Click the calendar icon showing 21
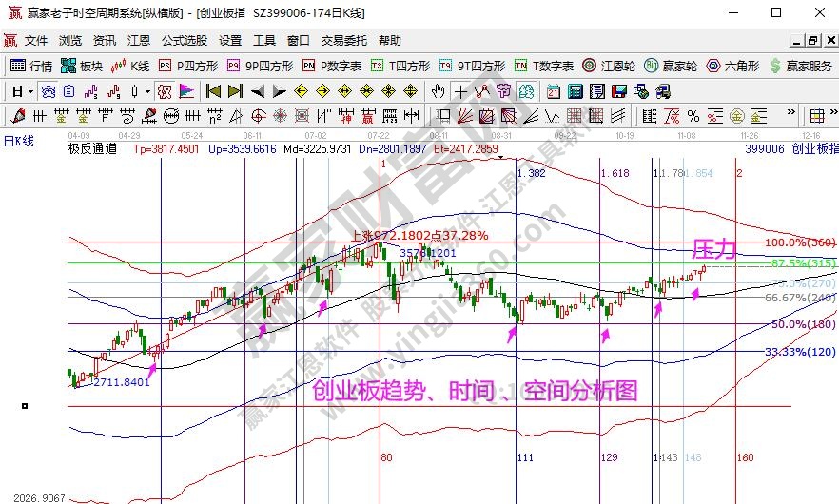Screen dimensions: 839x504 coord(554,91)
